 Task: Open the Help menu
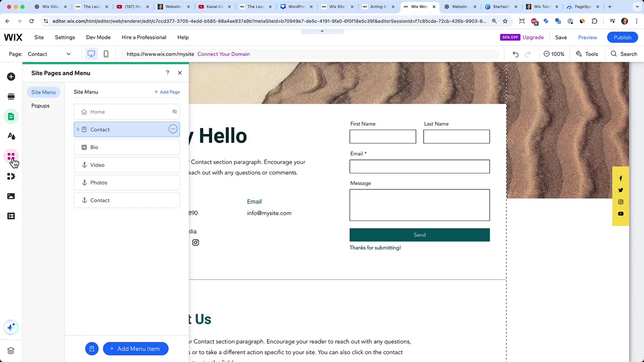click(x=183, y=37)
